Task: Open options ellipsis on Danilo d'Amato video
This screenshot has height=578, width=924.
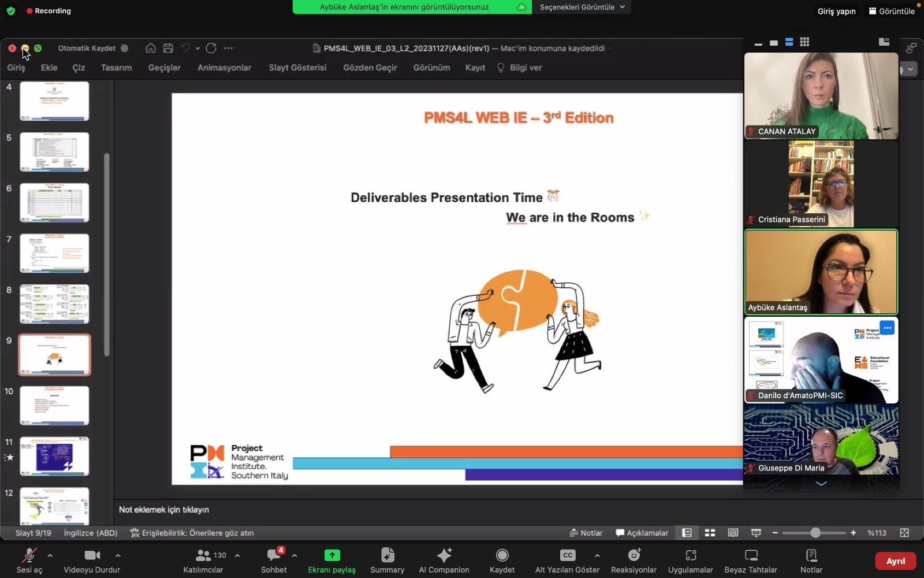Action: click(x=888, y=328)
